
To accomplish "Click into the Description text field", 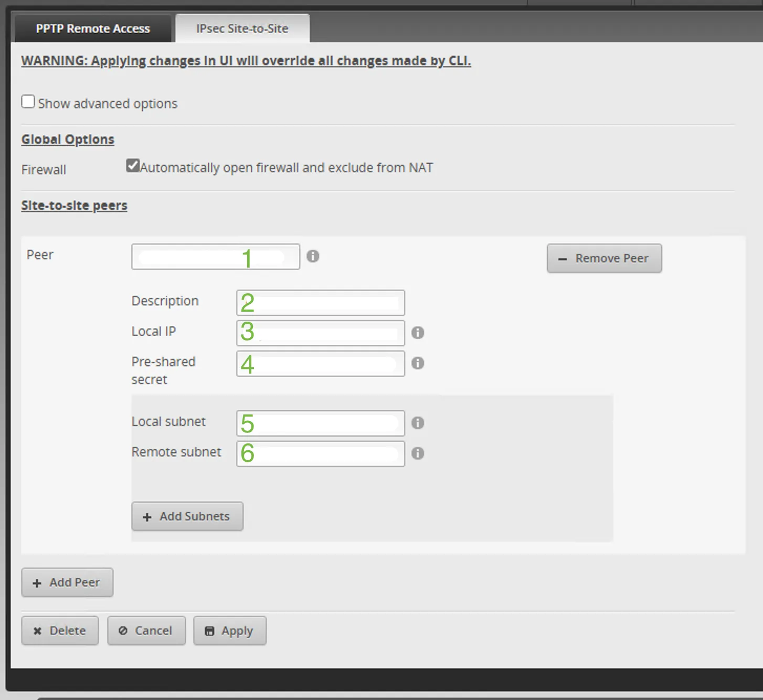I will (321, 303).
